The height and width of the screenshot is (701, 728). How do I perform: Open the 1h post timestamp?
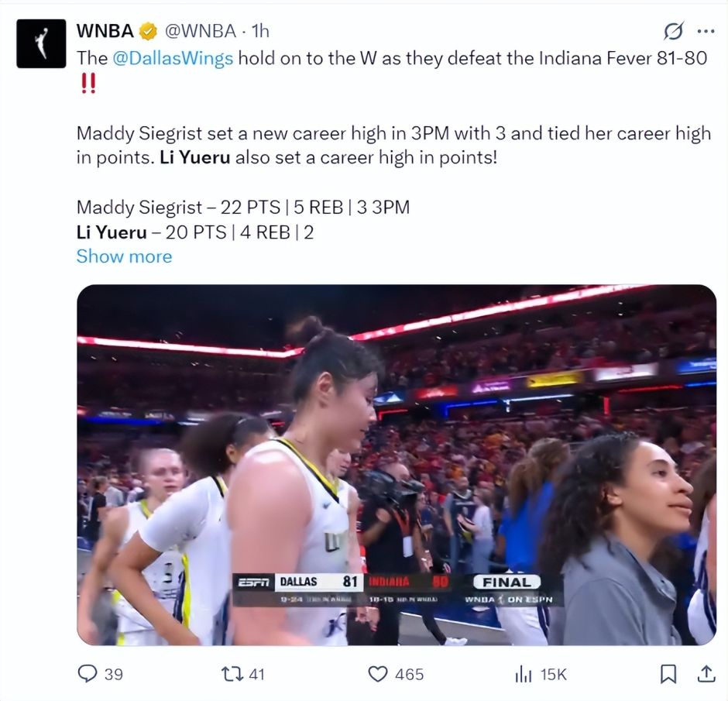pyautogui.click(x=260, y=31)
